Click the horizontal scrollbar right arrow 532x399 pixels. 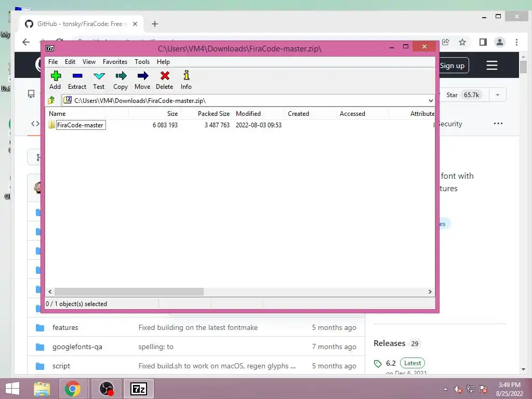(x=430, y=292)
